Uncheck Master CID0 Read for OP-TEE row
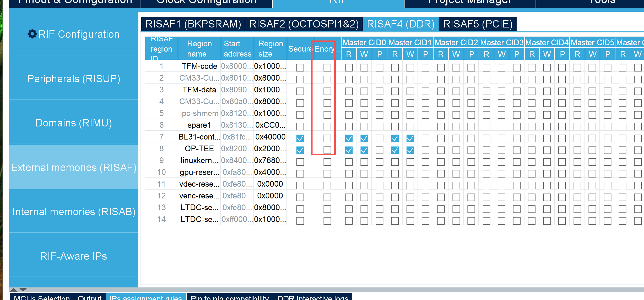Image resolution: width=644 pixels, height=300 pixels. pos(349,150)
